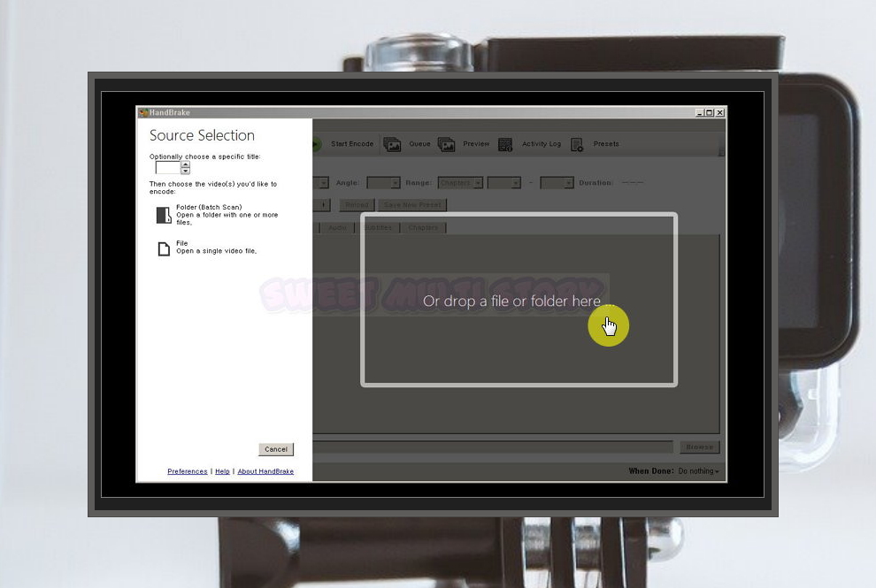
Task: Maximize the HandBrake window
Action: tap(710, 112)
